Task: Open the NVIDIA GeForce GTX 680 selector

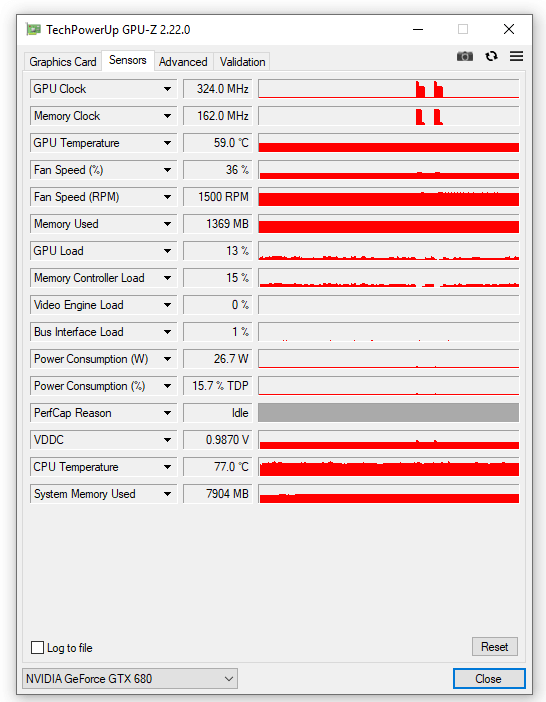Action: click(x=130, y=678)
